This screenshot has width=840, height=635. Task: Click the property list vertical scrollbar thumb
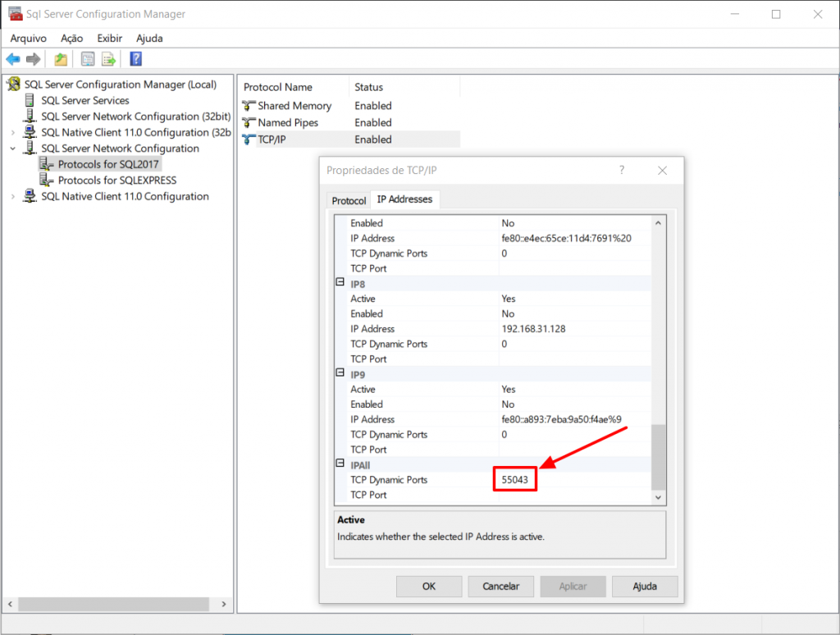[659, 457]
